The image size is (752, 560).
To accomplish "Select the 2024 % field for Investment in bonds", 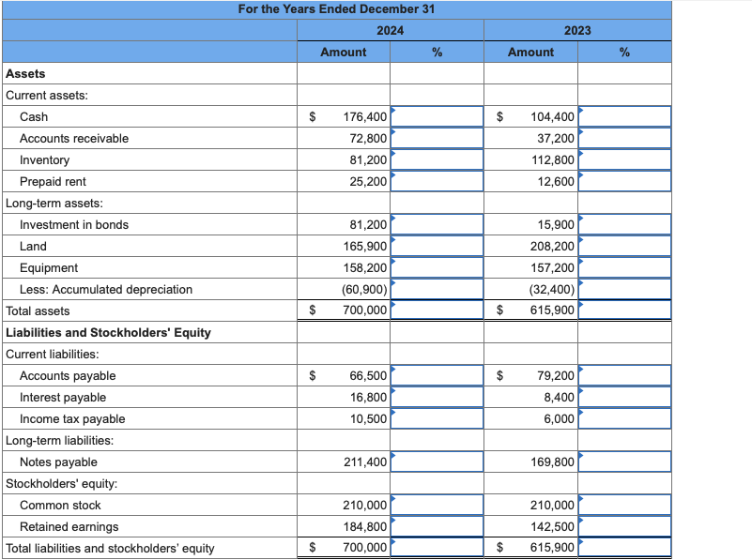I will point(437,224).
